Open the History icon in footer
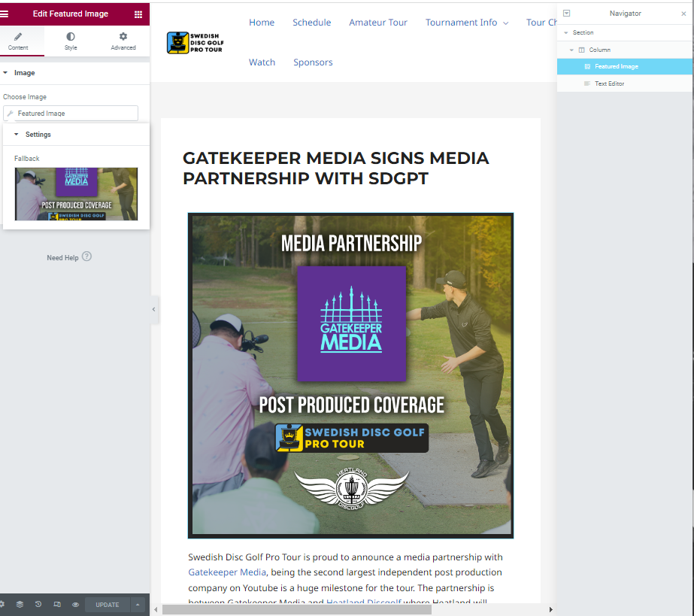The width and height of the screenshot is (694, 616). point(38,605)
